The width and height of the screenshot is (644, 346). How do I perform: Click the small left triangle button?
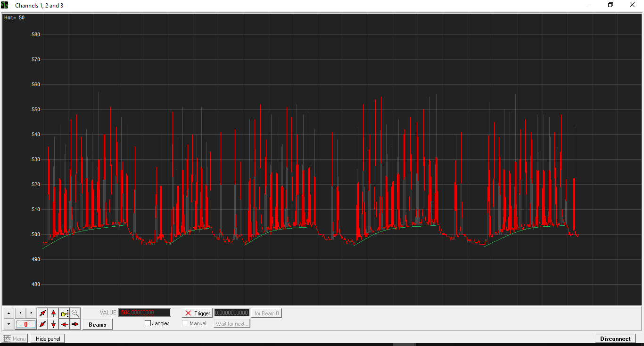pyautogui.click(x=20, y=313)
